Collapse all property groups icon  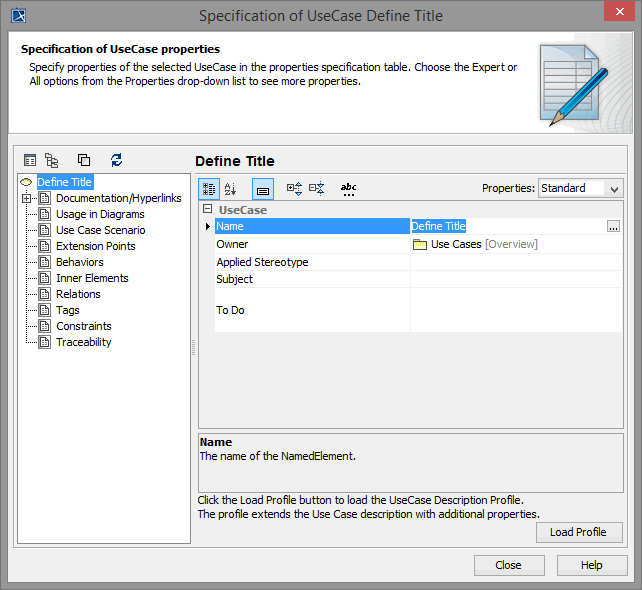[x=317, y=188]
